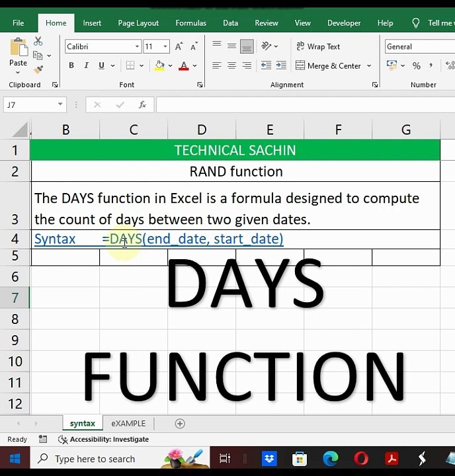Toggle Bold formatting
The height and width of the screenshot is (476, 455).
pyautogui.click(x=71, y=65)
